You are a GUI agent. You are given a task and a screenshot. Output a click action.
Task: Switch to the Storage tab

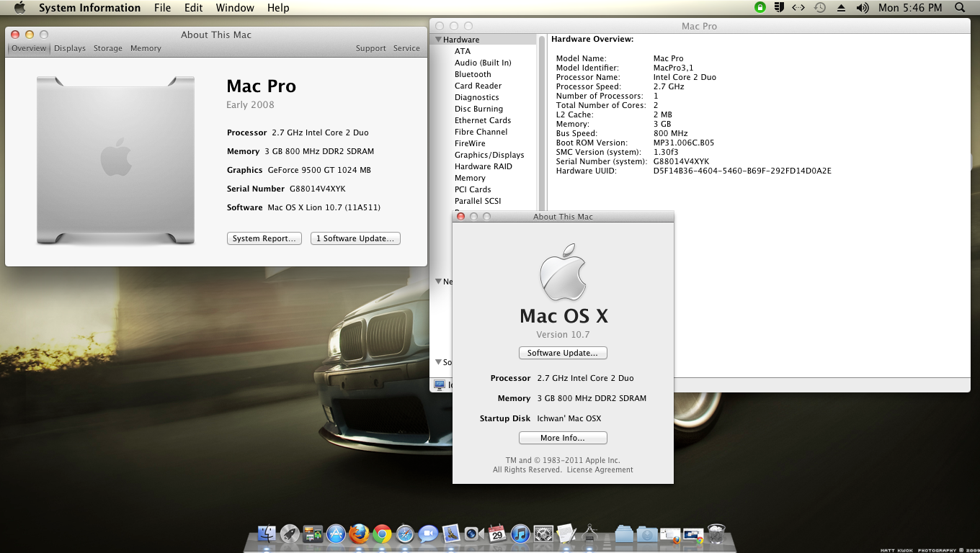(x=107, y=48)
